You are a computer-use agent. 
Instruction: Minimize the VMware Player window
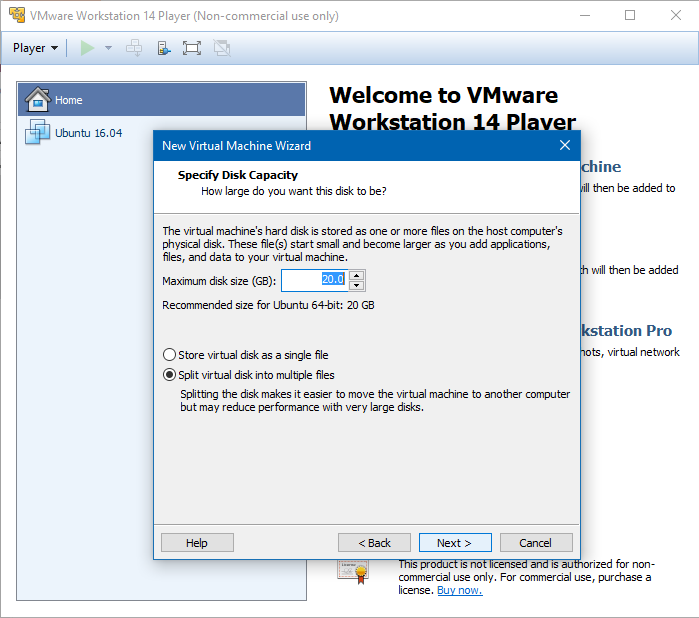(x=585, y=16)
